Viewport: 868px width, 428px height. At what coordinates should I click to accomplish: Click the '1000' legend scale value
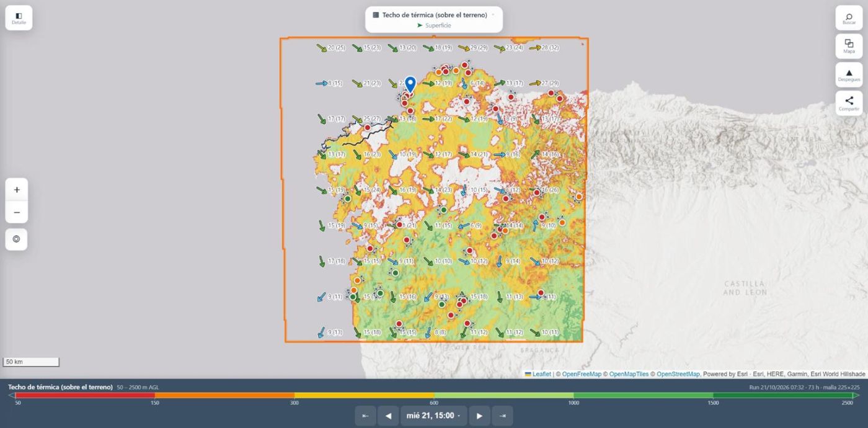[x=573, y=403]
